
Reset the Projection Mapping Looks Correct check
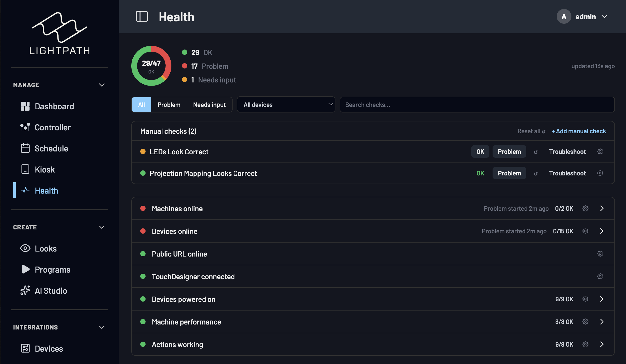tap(536, 174)
